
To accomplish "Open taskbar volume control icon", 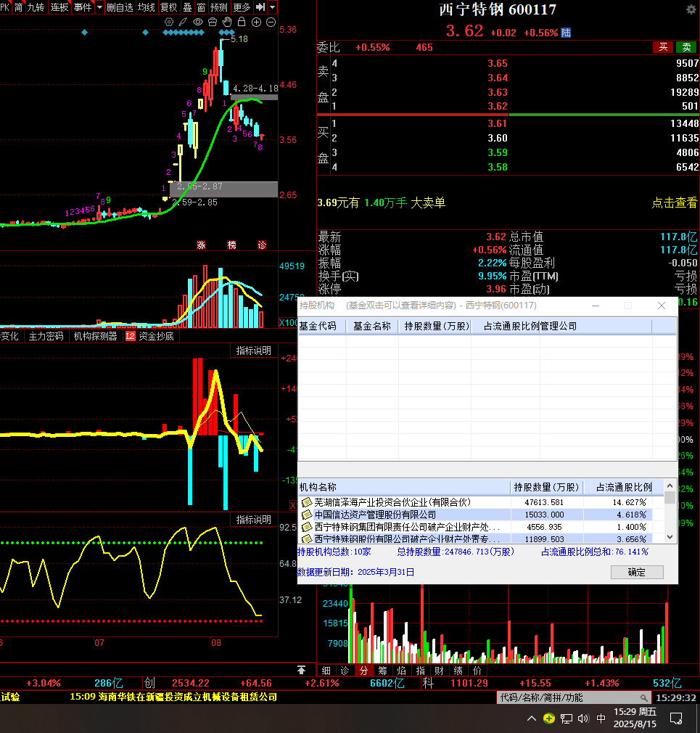I will click(583, 718).
